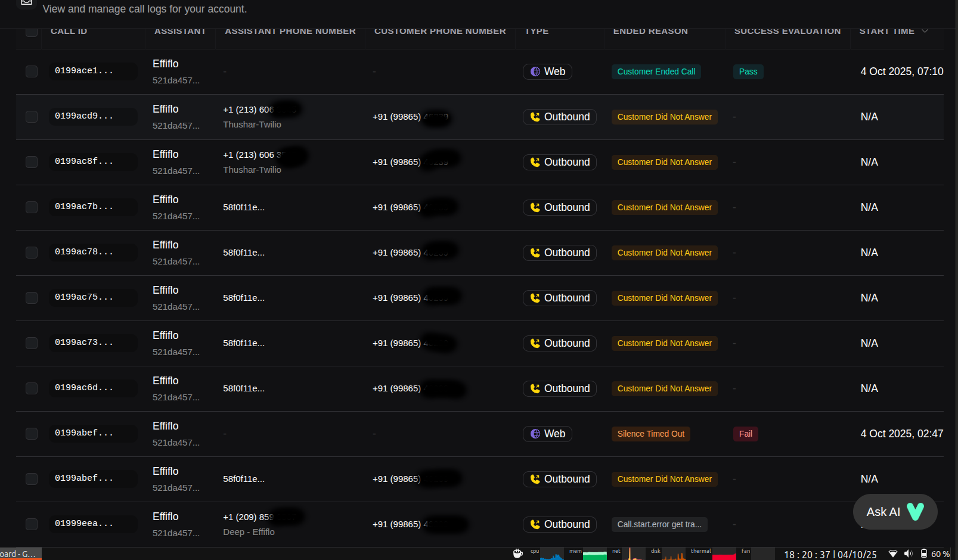Tick the checkbox for call 0199ac7b
The height and width of the screenshot is (560, 958).
click(x=32, y=207)
